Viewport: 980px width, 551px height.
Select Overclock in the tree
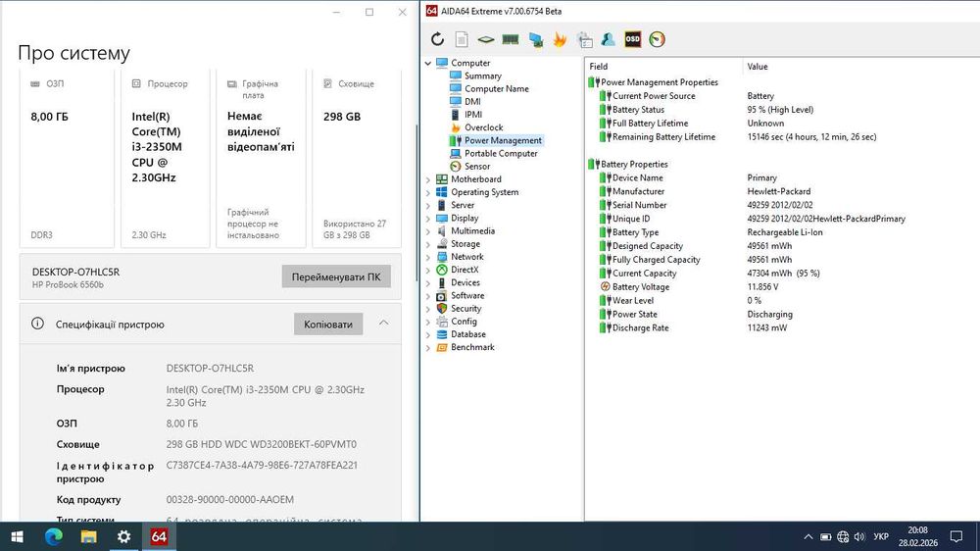click(483, 126)
